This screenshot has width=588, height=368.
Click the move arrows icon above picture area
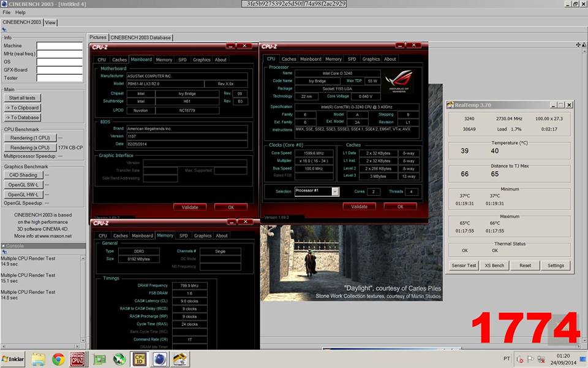pos(578,45)
